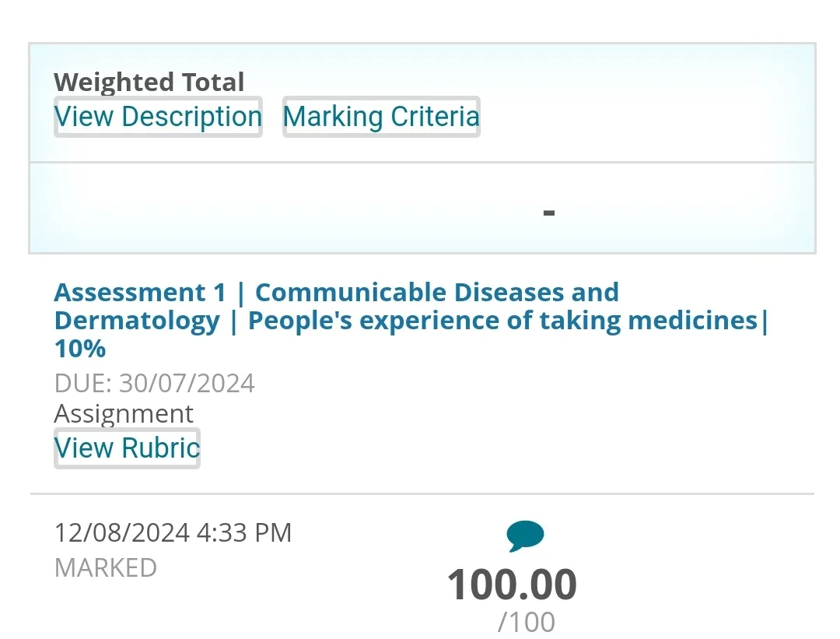
Task: Click the word Description in View Description
Action: tap(191, 117)
